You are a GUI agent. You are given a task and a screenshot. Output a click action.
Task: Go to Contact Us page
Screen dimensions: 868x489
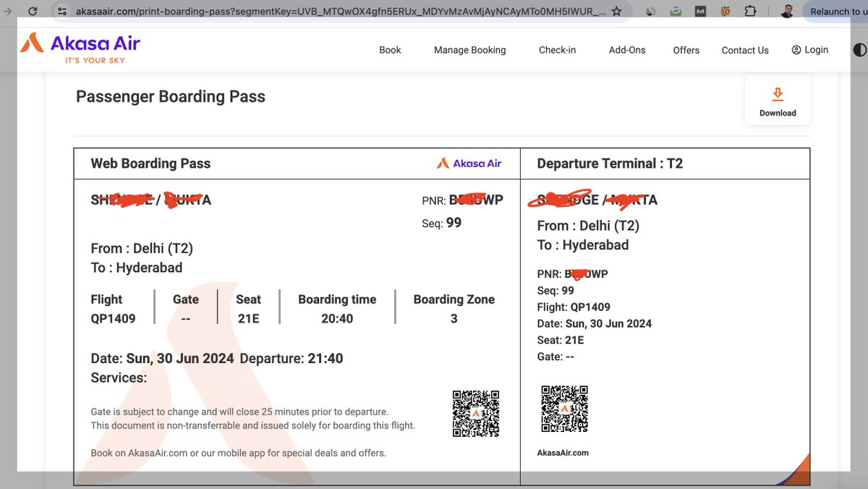tap(745, 50)
